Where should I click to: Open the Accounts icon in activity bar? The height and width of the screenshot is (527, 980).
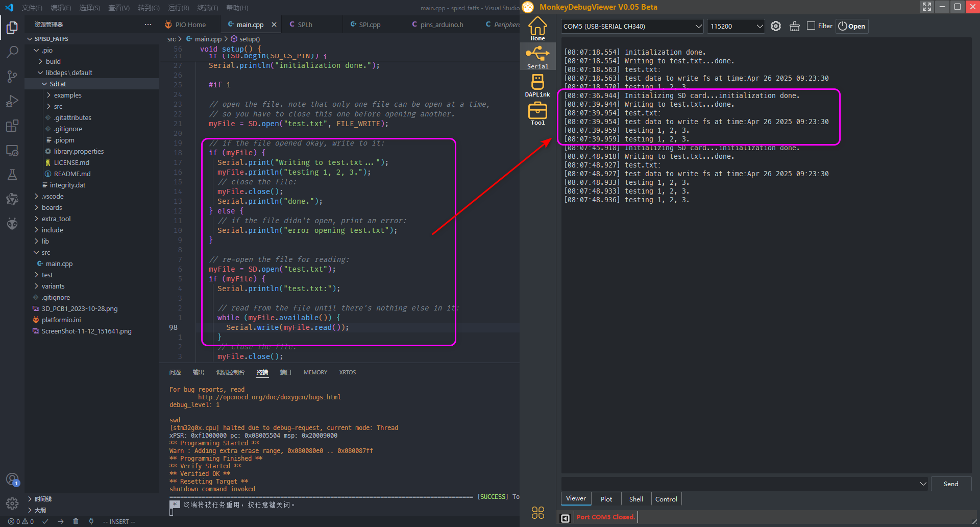(x=12, y=480)
